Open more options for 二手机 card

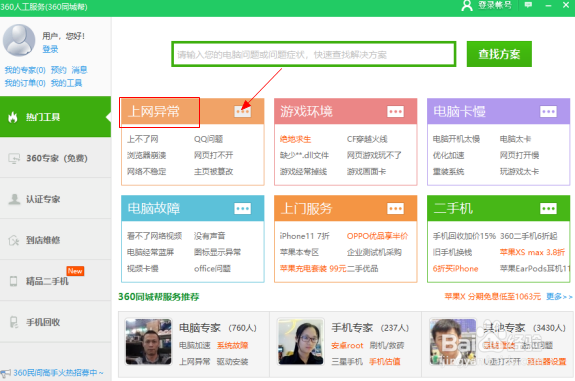point(548,208)
